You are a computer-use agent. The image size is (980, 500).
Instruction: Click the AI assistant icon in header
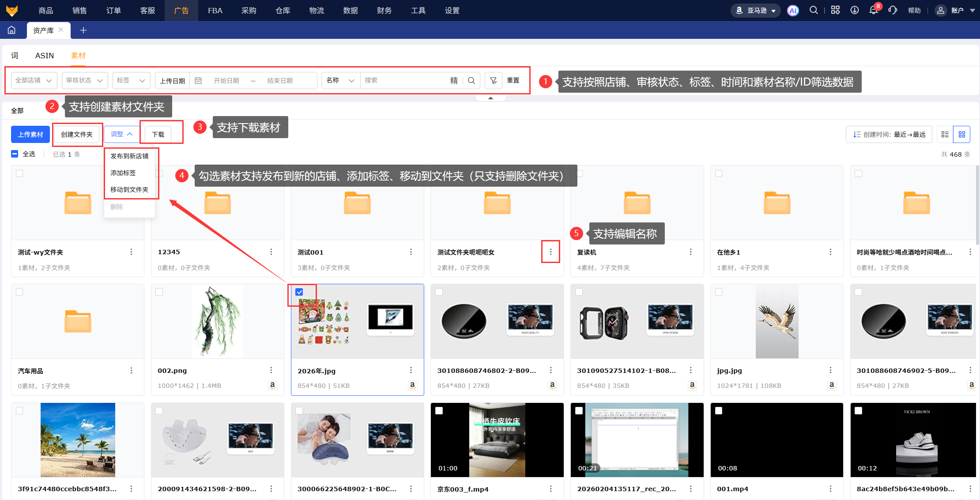[793, 11]
